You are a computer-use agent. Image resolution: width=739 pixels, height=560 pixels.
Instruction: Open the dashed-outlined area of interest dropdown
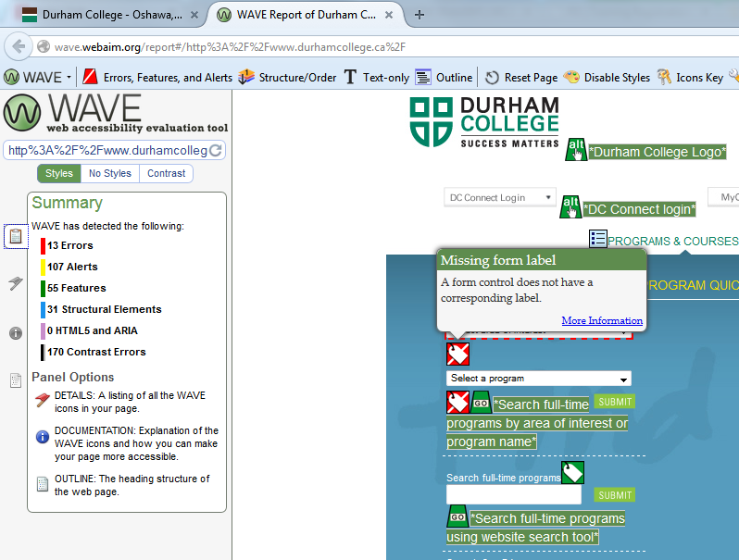click(539, 333)
